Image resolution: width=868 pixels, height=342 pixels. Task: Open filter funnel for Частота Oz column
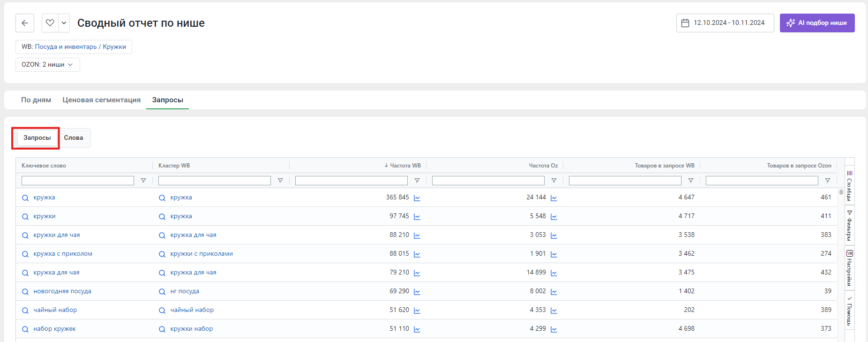(x=554, y=181)
